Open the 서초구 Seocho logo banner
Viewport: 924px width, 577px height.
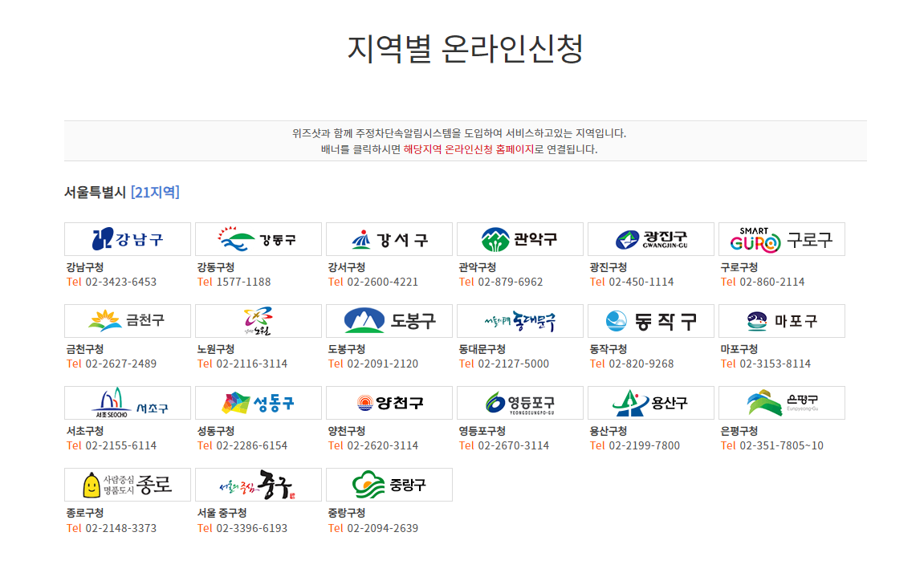click(128, 403)
